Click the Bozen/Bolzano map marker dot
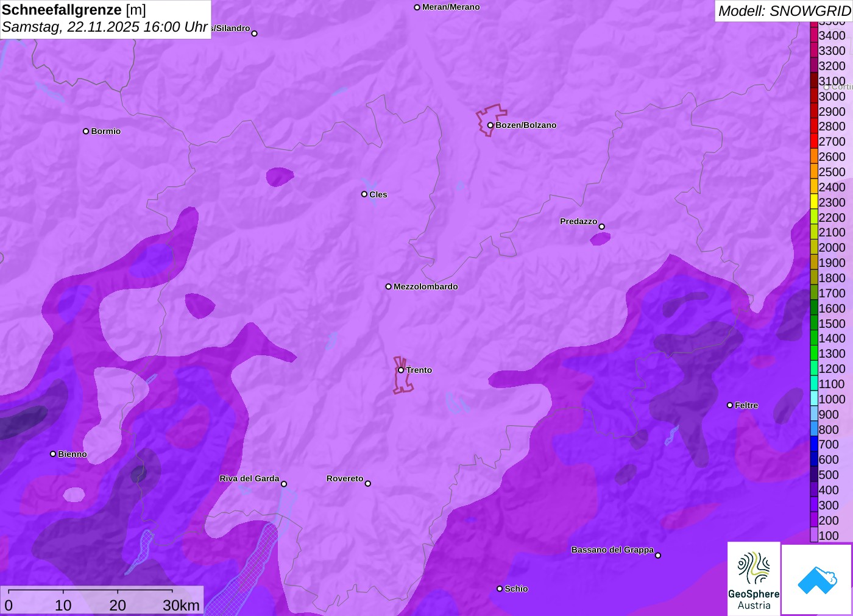Screen dimensions: 853x616 point(490,126)
